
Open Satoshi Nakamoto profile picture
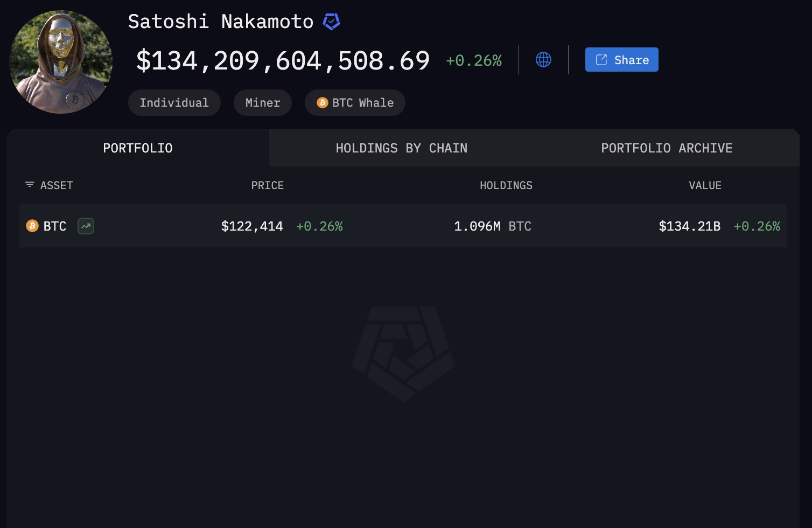61,62
